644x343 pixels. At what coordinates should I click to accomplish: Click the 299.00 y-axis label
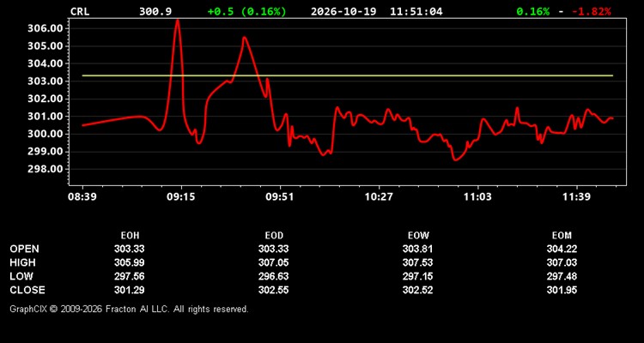pos(45,152)
